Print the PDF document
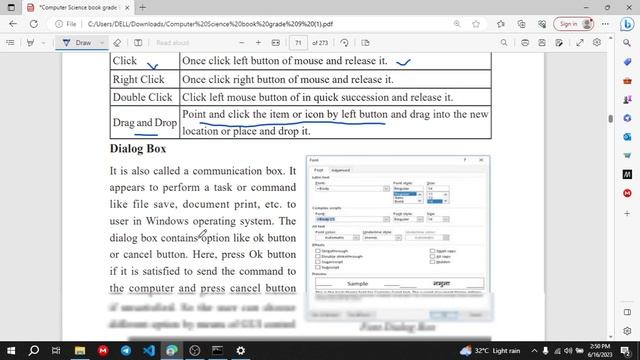Screen dimensions: 640x360 click(525, 42)
